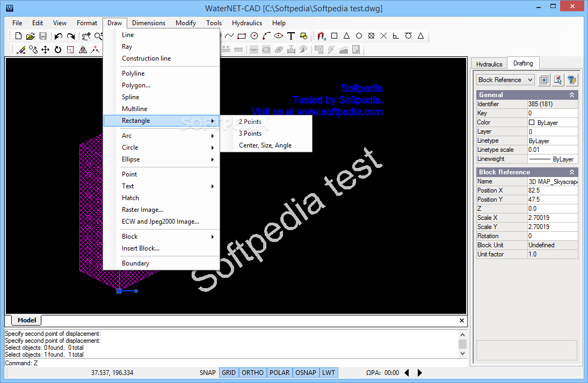Click the Open file folder icon
The height and width of the screenshot is (383, 588).
pos(31,36)
